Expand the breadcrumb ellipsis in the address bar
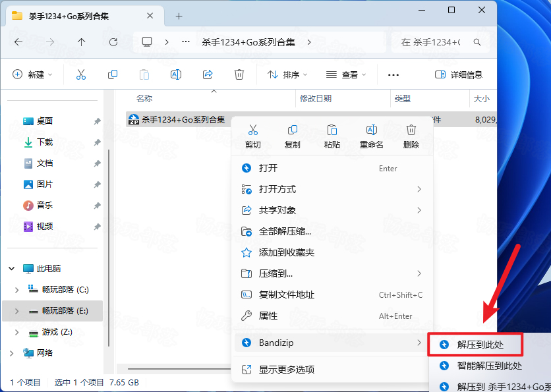 point(186,42)
